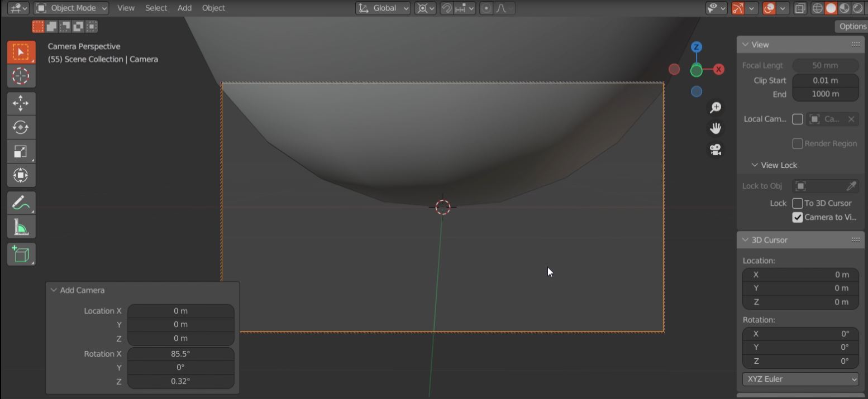Select the Scale tool

coord(21,151)
